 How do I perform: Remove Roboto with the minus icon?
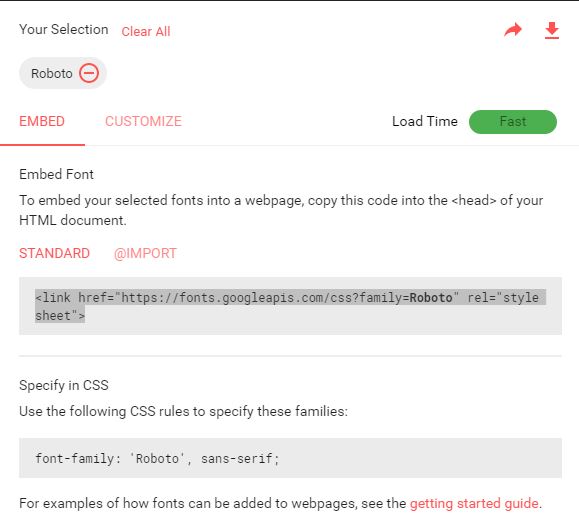tap(89, 73)
